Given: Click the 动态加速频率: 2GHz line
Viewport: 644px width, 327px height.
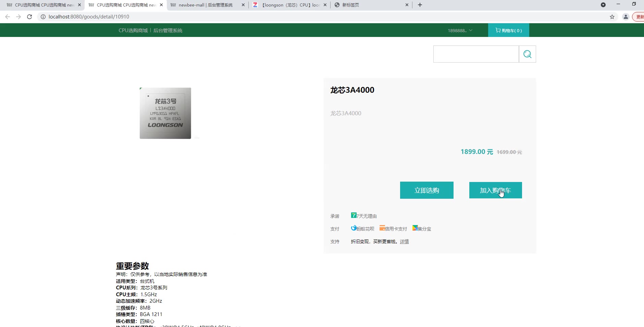Looking at the screenshot, I should pyautogui.click(x=139, y=301).
